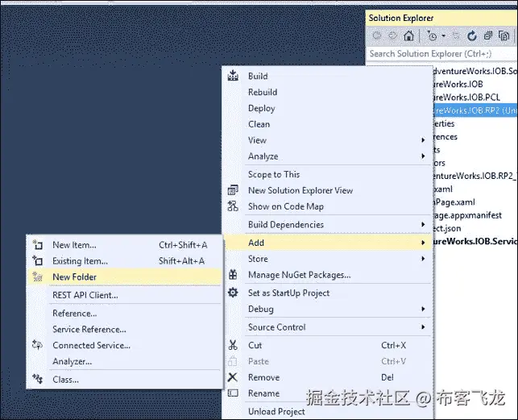Image resolution: width=518 pixels, height=420 pixels.
Task: Open the dropdown arrow beside the clock filter icon
Action: point(444,35)
